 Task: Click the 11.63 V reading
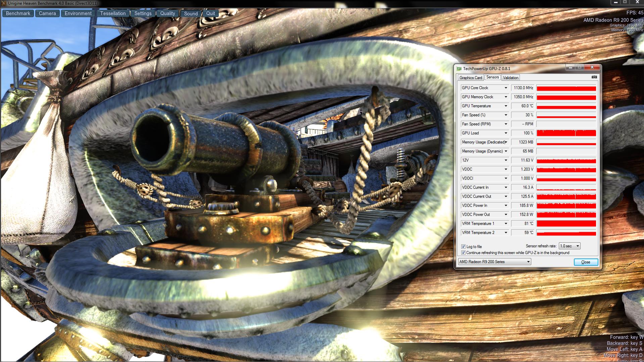tap(523, 160)
